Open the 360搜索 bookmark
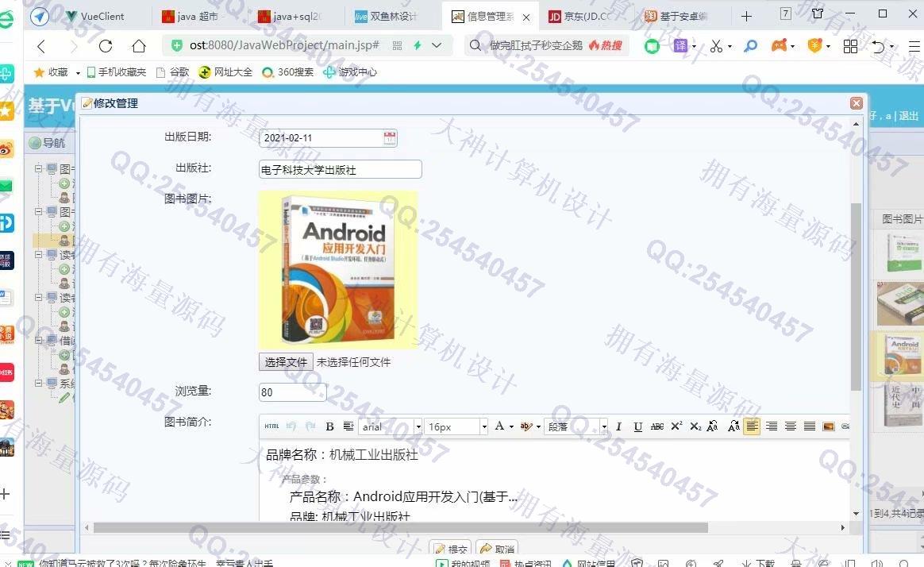924x567 pixels. tap(288, 72)
